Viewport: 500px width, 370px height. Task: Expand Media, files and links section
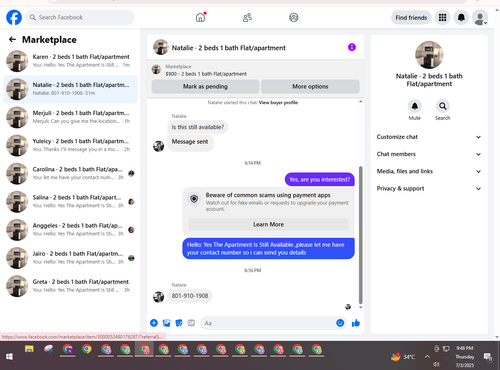[x=429, y=171]
